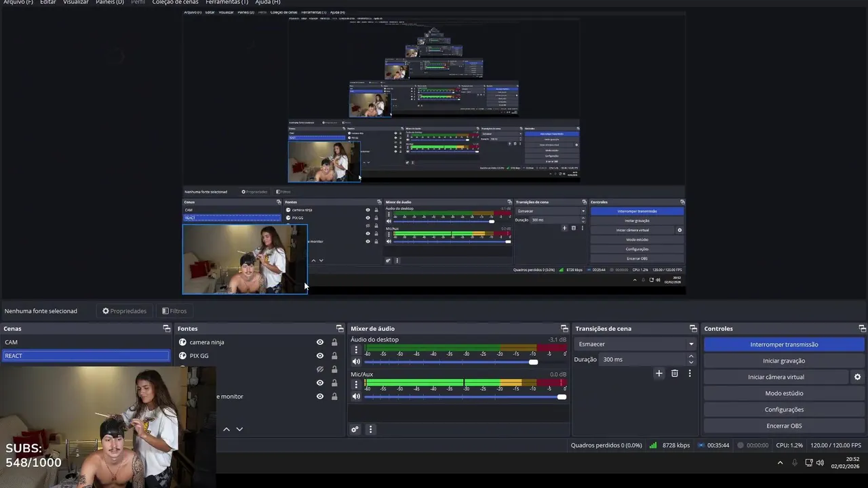868x488 pixels.
Task: Add a scene transition with the plus icon
Action: click(658, 373)
